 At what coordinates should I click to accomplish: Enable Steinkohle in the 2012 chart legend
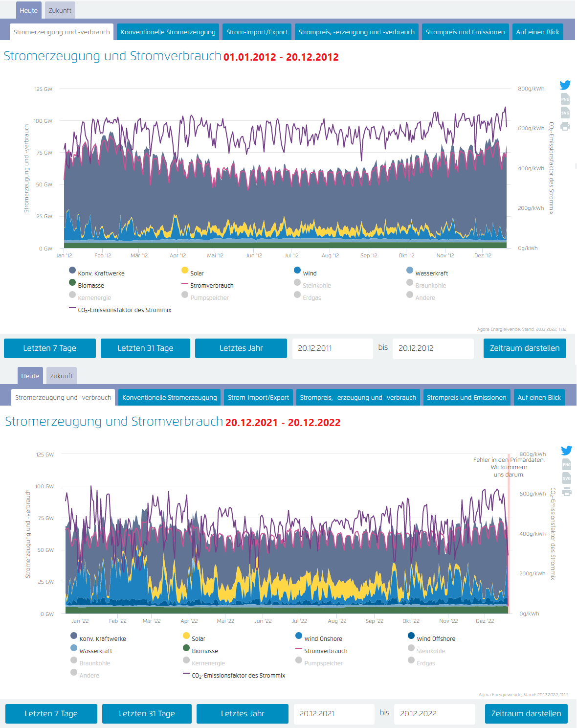click(316, 285)
